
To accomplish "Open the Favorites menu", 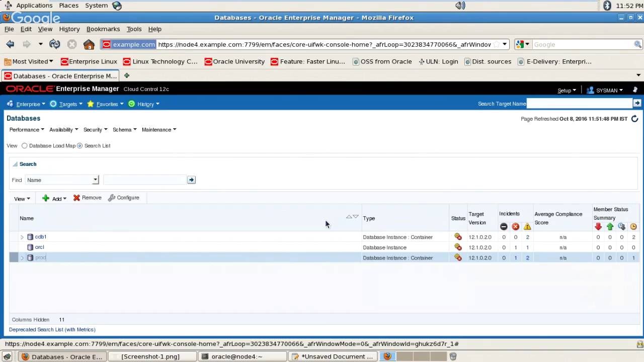I will [x=106, y=104].
